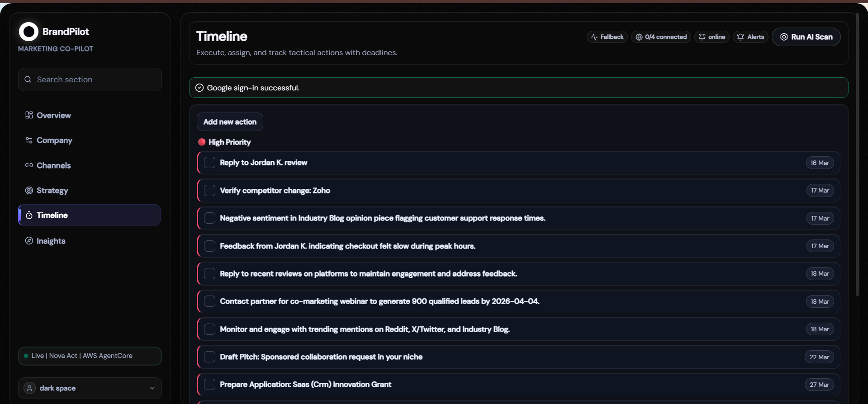Check Verify competitor change: Zoho task

209,190
